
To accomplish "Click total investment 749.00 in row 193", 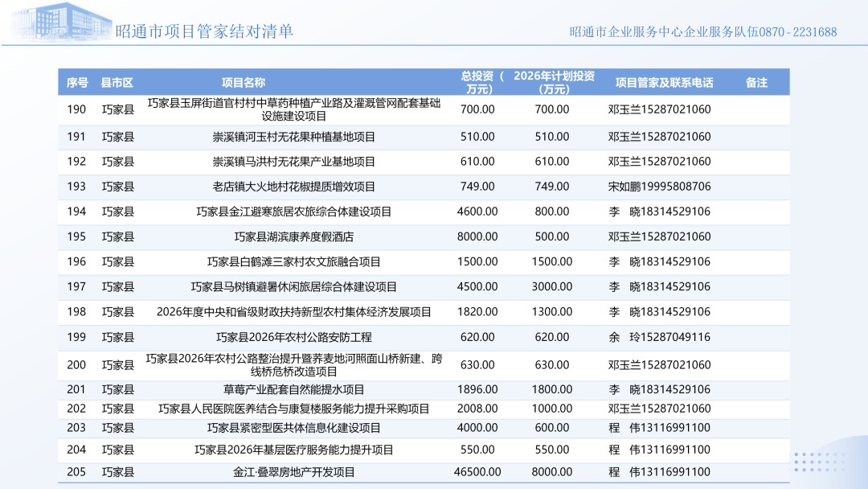I will coord(477,187).
